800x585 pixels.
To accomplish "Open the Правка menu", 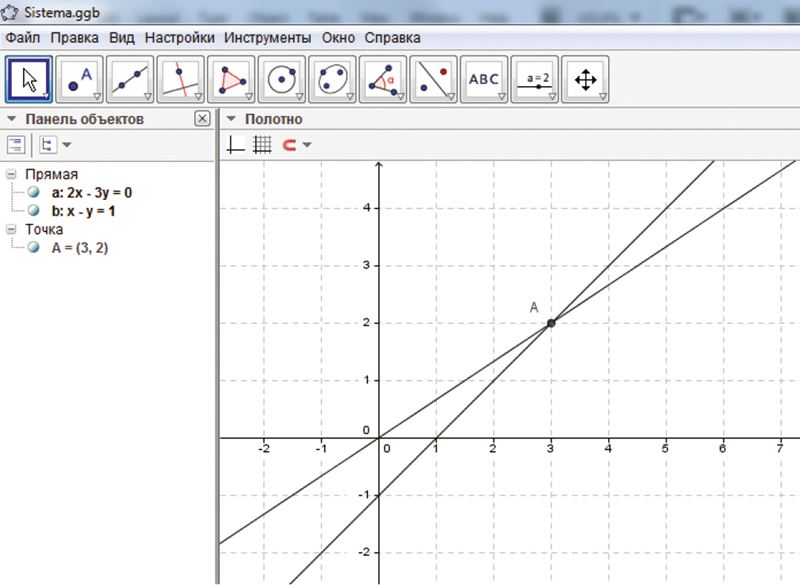I will pos(74,38).
